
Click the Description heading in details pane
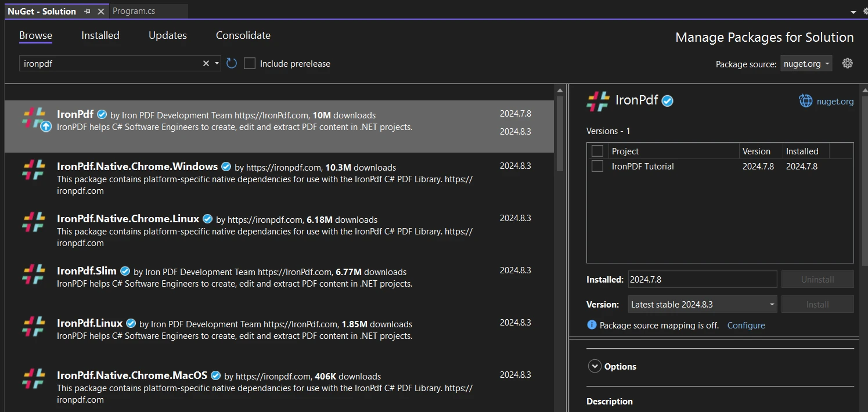point(610,401)
